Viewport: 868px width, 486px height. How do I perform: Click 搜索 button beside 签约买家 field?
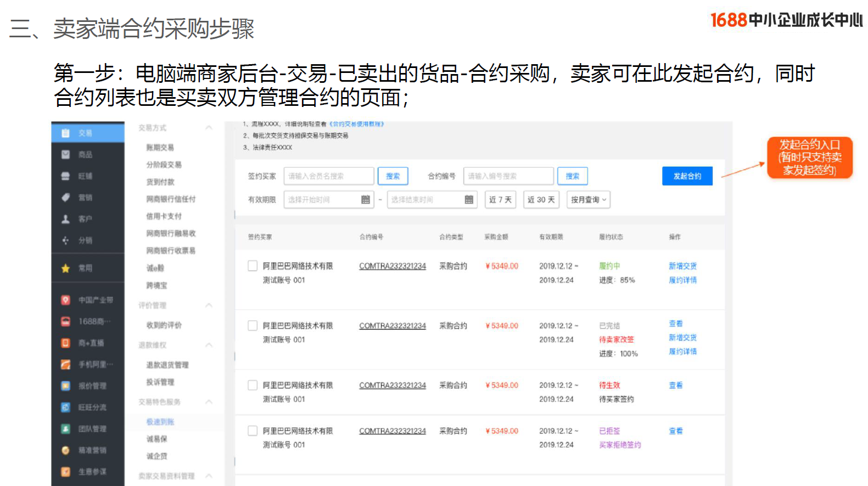[x=393, y=176]
